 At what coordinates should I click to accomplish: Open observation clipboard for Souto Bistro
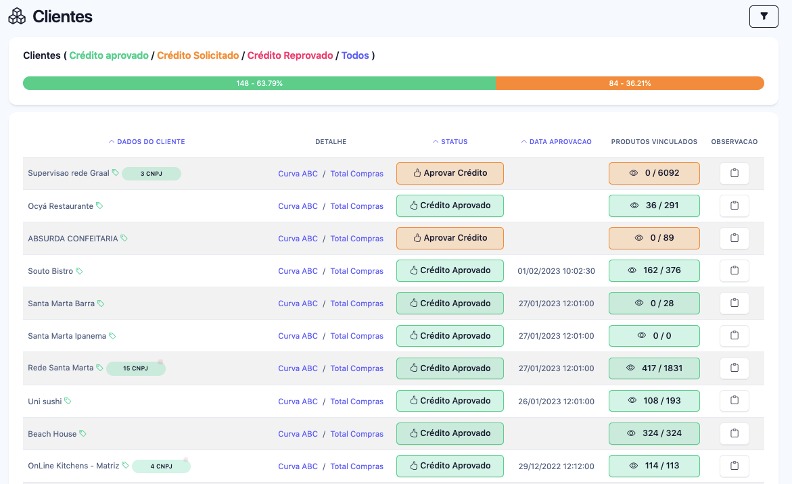click(x=734, y=270)
